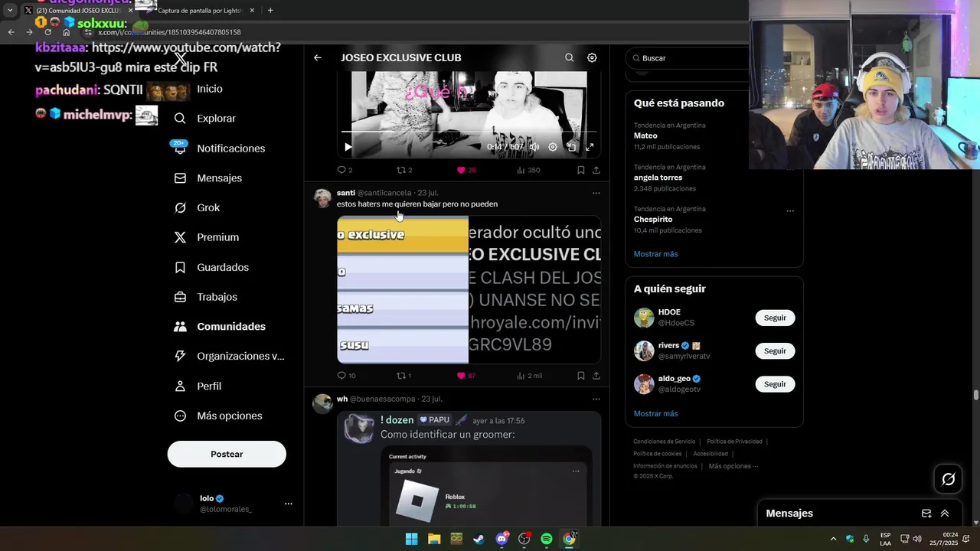Open santi's profile name link
The width and height of the screenshot is (980, 551).
pyautogui.click(x=346, y=193)
